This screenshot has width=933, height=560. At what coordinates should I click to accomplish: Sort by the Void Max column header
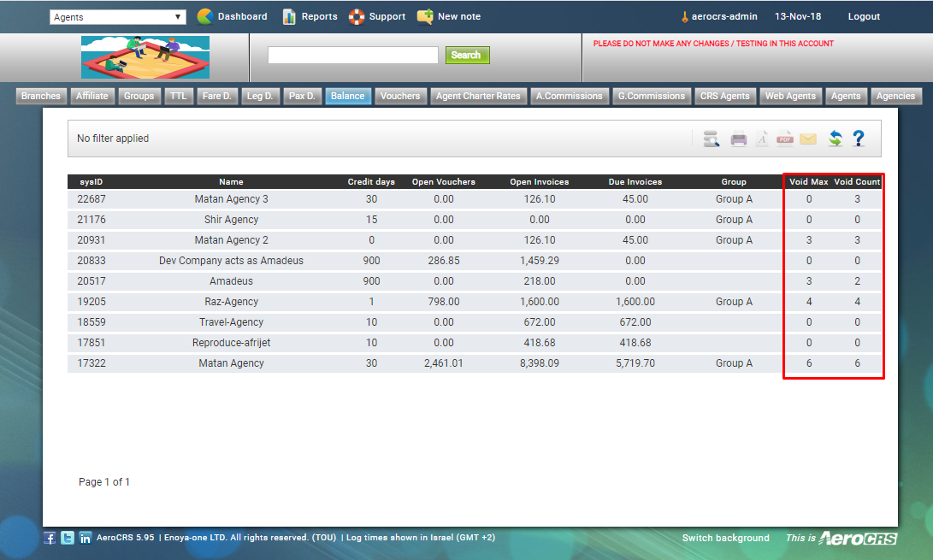(809, 182)
